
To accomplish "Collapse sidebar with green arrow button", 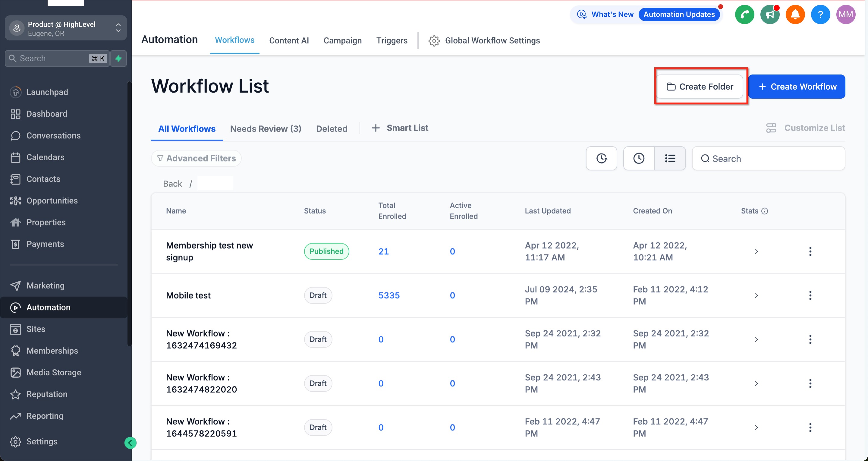I will 131,443.
